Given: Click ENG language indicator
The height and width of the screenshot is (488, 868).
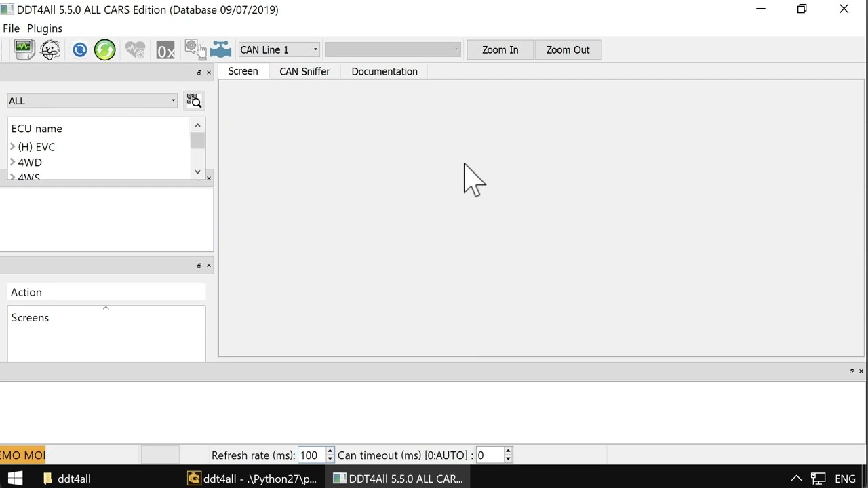Looking at the screenshot, I should point(845,479).
